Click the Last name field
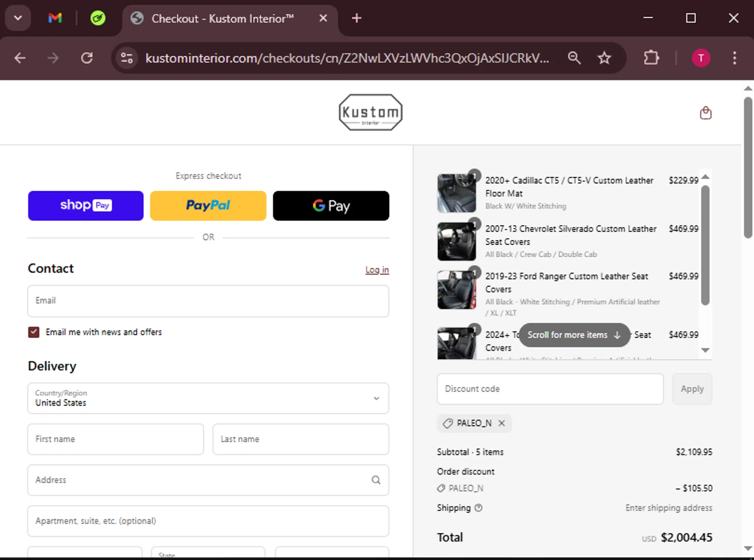The image size is (754, 560). [301, 439]
